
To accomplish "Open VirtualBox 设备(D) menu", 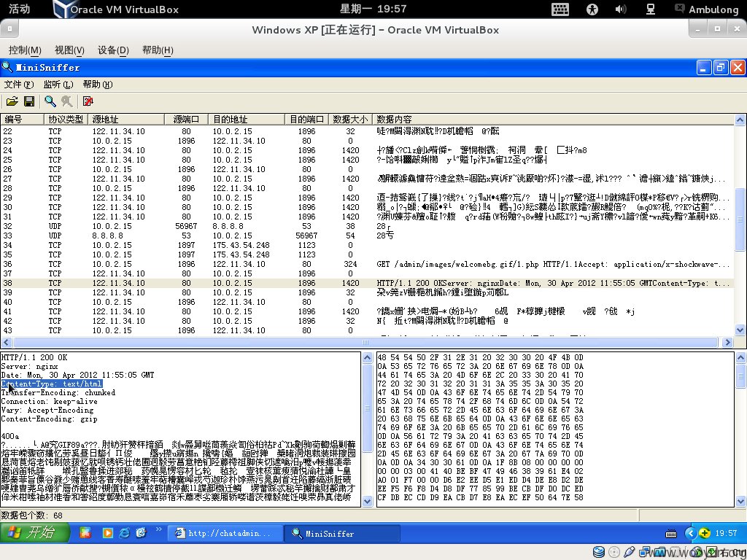I will [113, 50].
